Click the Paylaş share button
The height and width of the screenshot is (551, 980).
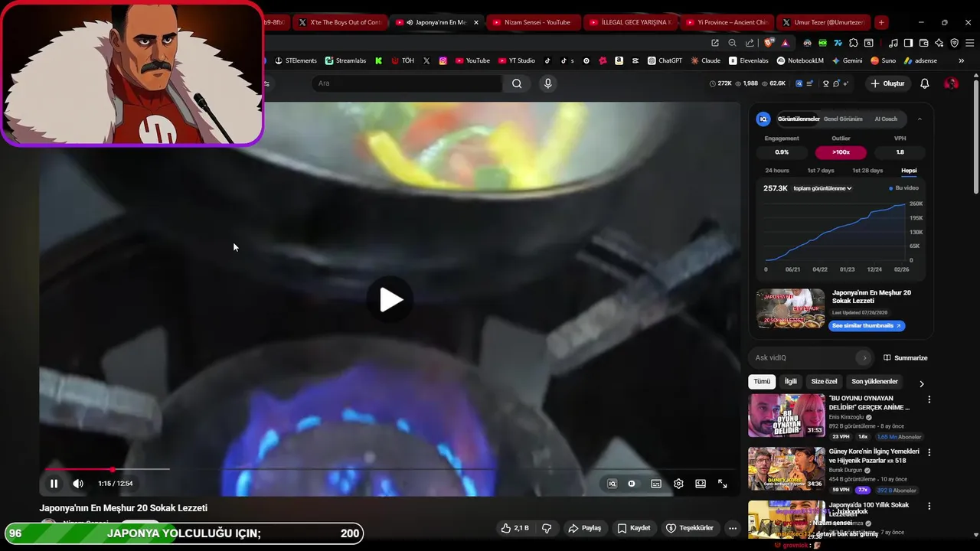585,528
